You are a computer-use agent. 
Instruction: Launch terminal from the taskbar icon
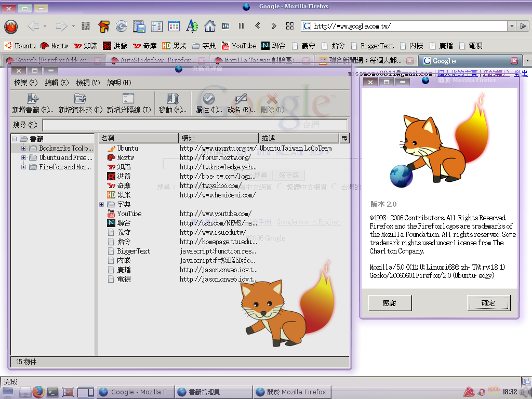click(x=52, y=392)
